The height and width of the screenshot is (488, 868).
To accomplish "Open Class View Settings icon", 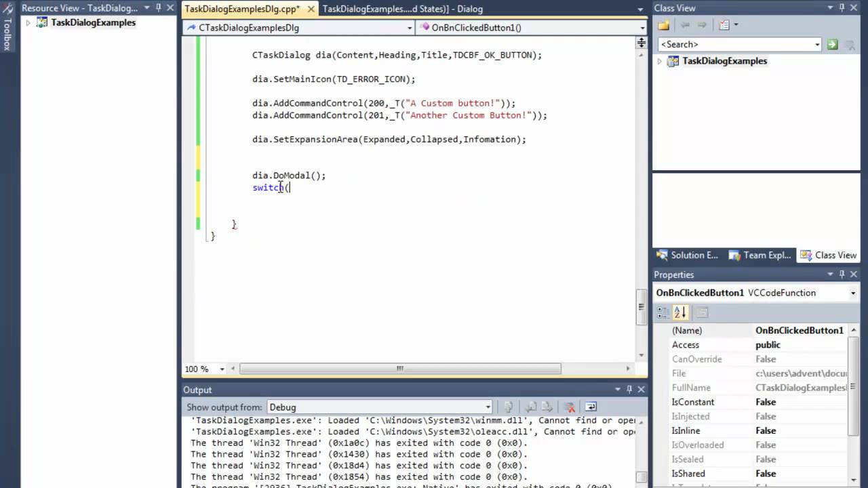I will click(724, 25).
